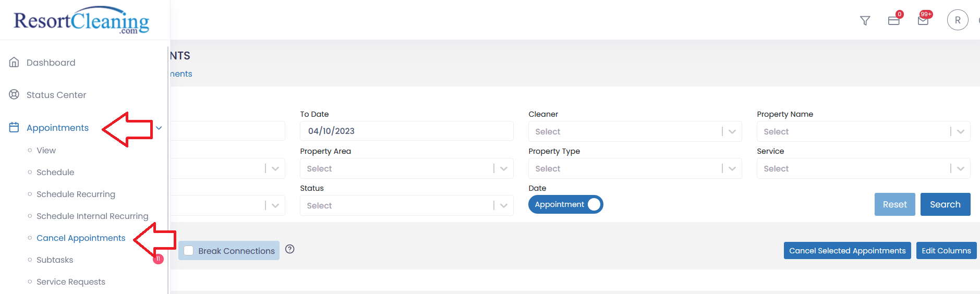Click the To Date field
The height and width of the screenshot is (294, 980).
[407, 131]
